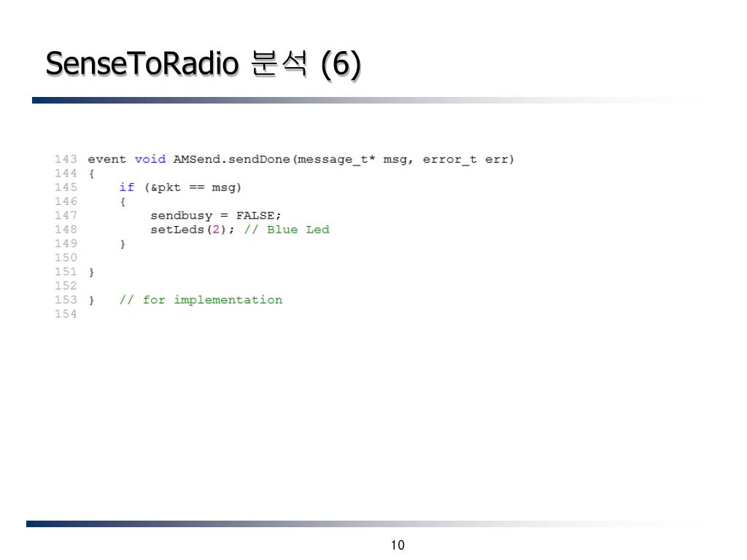The width and height of the screenshot is (747, 560).
Task: Click the '// for implementation' comment
Action: click(201, 300)
